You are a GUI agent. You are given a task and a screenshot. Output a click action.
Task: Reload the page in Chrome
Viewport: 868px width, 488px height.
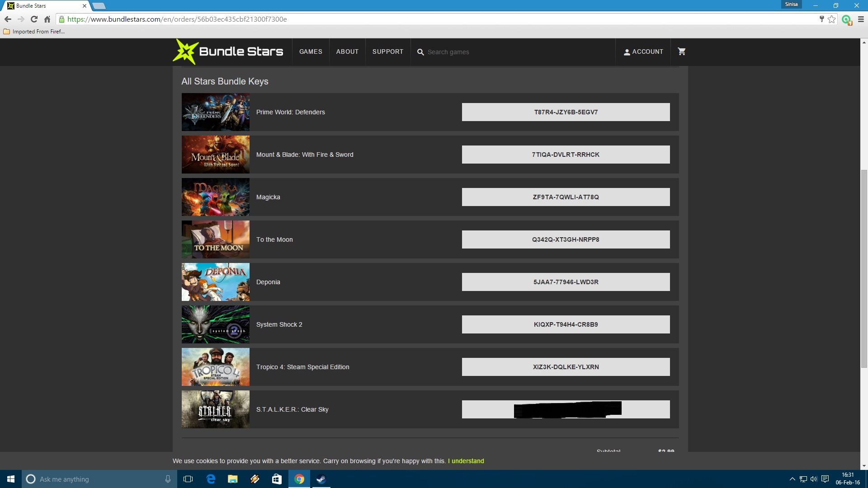(34, 19)
